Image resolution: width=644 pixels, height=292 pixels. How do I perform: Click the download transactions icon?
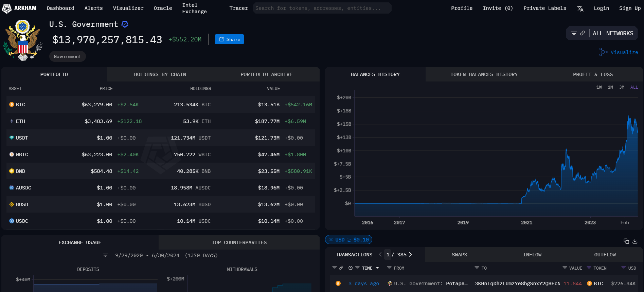635,241
